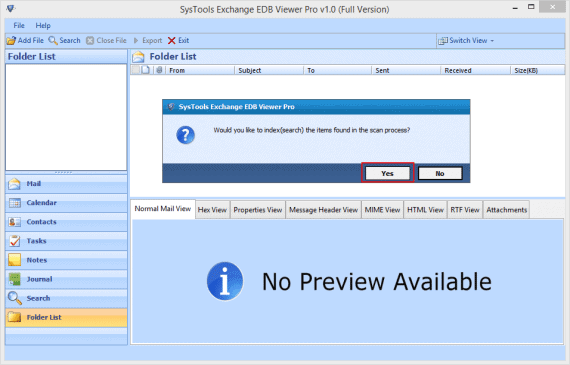Screen dimensions: 570x365
Task: Click the empty folder tree pane
Action: pyautogui.click(x=66, y=117)
